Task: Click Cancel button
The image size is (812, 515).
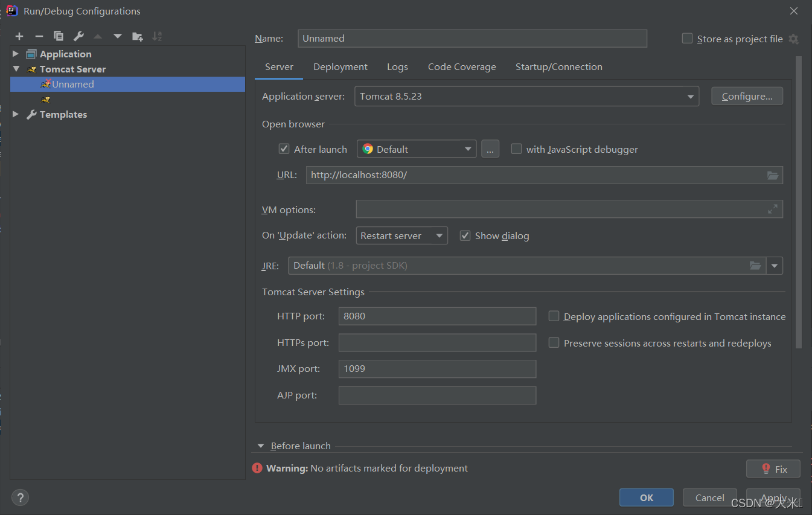Action: (710, 497)
